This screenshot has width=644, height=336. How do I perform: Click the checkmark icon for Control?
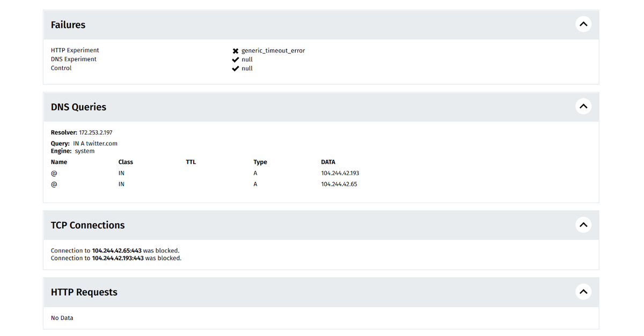point(235,69)
